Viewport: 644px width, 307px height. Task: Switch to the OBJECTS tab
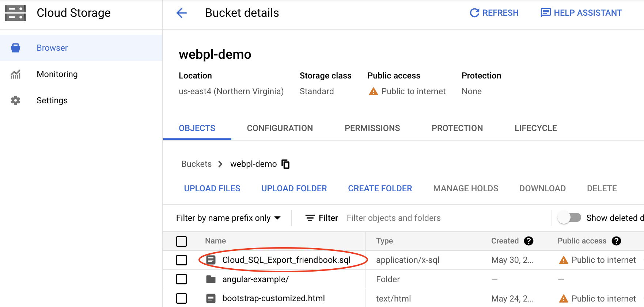click(197, 128)
